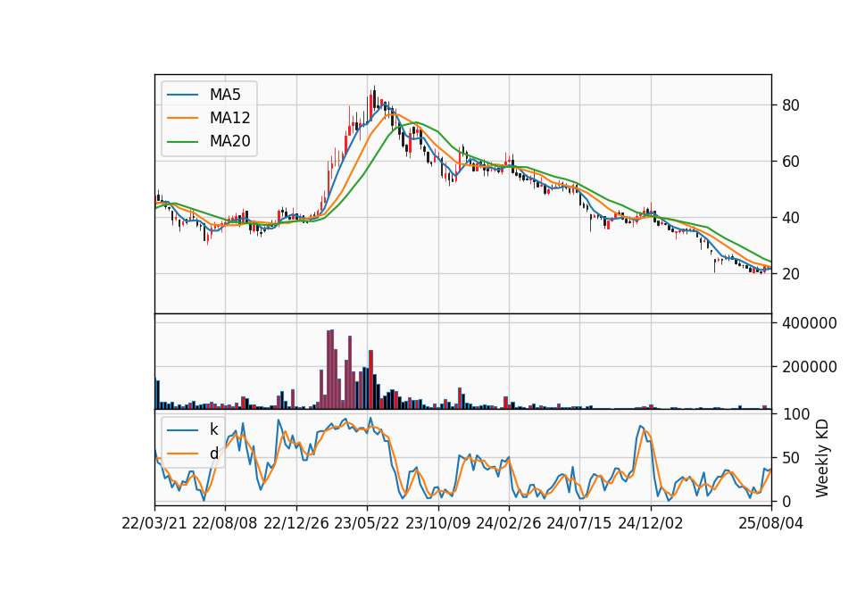
Task: Click the 23/05/22 date axis label
Action: (367, 523)
